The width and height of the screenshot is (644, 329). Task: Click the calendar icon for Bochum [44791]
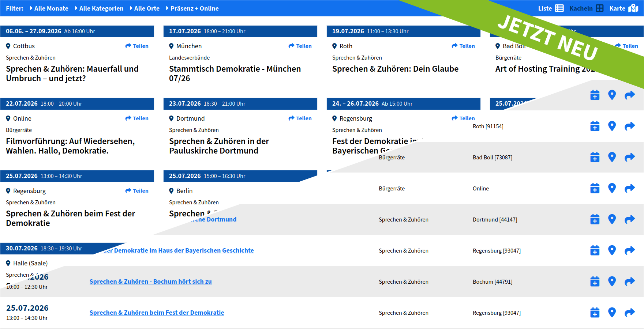(x=595, y=281)
